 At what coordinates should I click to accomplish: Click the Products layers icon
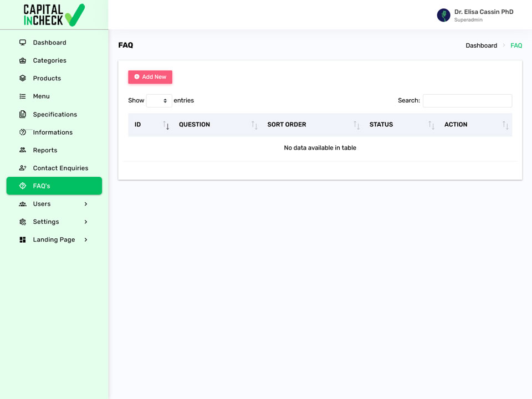click(23, 78)
